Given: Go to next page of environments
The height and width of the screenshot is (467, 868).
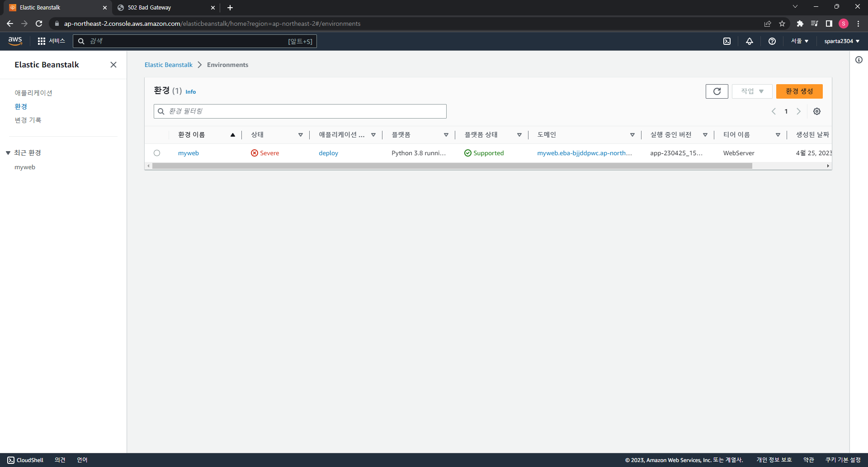Looking at the screenshot, I should pos(799,111).
